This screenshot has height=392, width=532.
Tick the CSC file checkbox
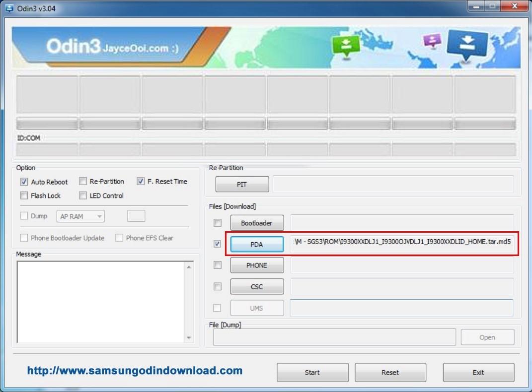point(218,287)
